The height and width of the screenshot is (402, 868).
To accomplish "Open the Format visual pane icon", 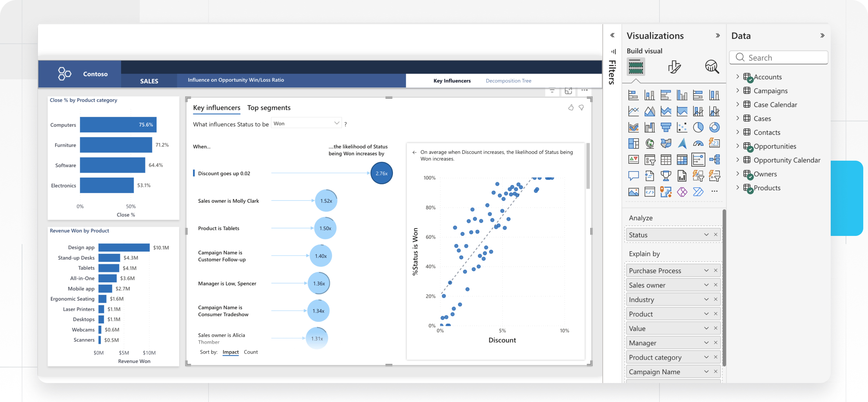I will pos(674,67).
